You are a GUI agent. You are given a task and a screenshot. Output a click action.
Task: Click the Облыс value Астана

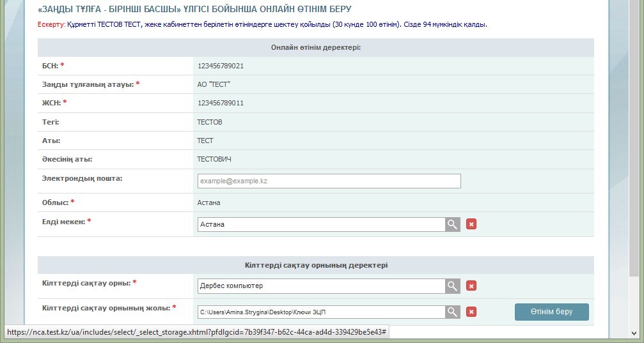point(209,202)
